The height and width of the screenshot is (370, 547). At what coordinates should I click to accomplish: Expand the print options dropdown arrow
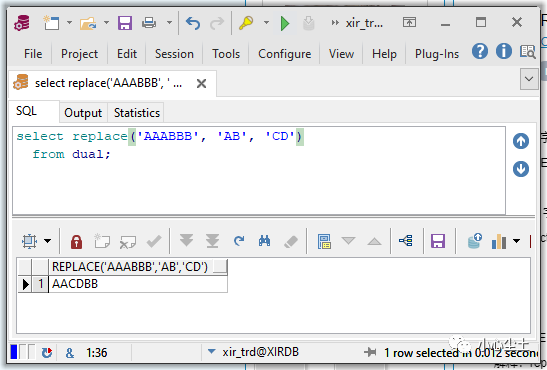[169, 23]
